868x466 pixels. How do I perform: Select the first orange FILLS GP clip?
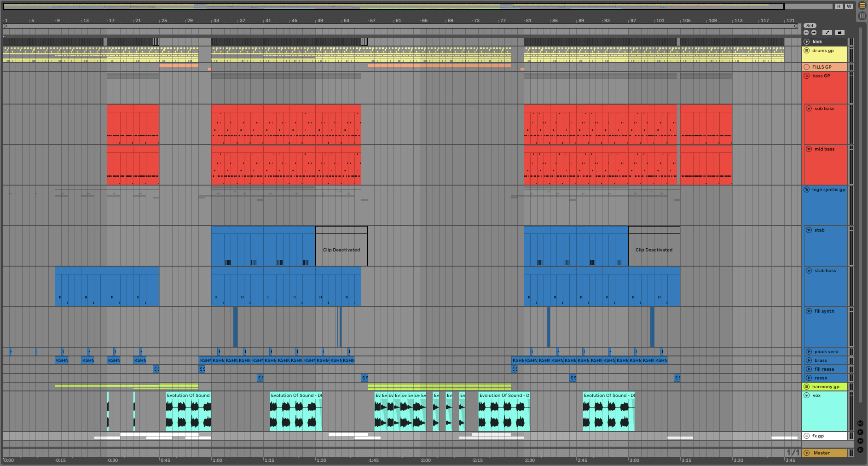pyautogui.click(x=179, y=66)
